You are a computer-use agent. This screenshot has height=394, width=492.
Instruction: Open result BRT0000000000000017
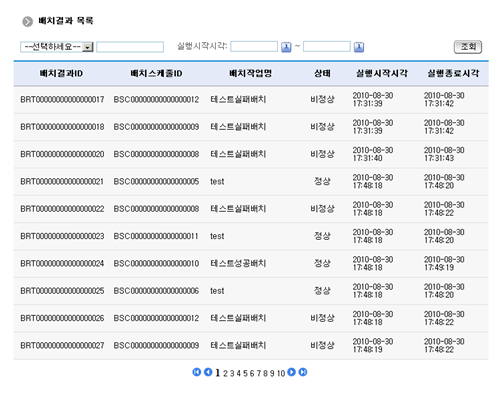click(62, 100)
